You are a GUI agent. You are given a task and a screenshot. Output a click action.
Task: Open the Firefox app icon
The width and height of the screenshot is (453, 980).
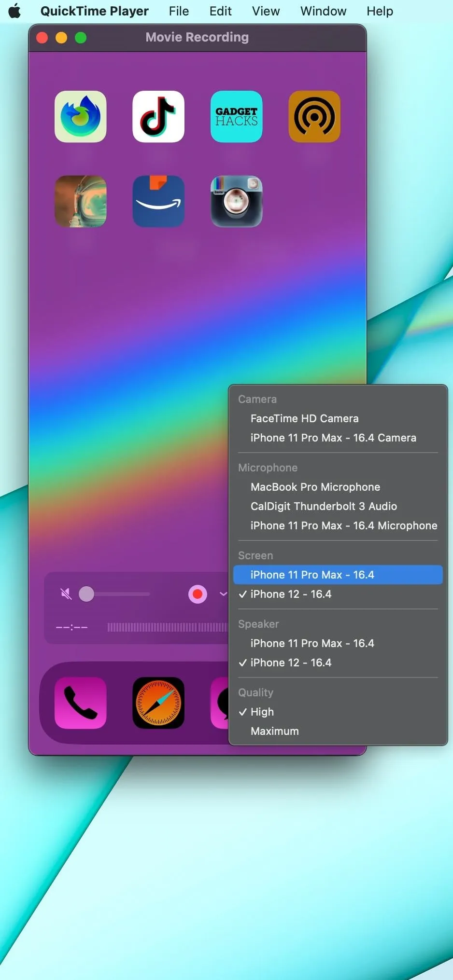click(x=81, y=117)
